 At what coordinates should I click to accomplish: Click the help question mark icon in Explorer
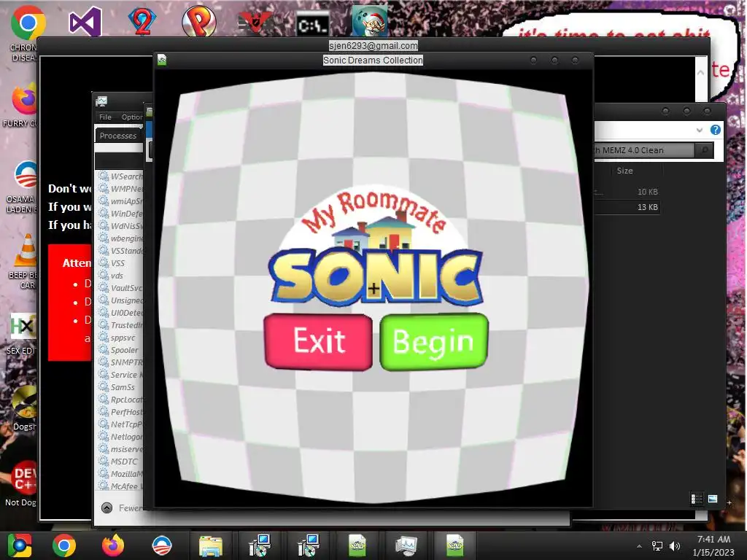[715, 130]
